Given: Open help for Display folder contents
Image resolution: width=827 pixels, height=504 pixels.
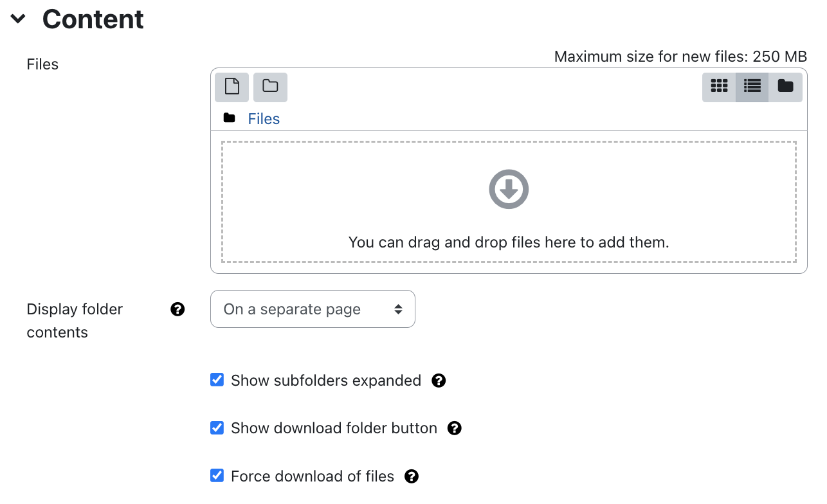Looking at the screenshot, I should click(177, 309).
